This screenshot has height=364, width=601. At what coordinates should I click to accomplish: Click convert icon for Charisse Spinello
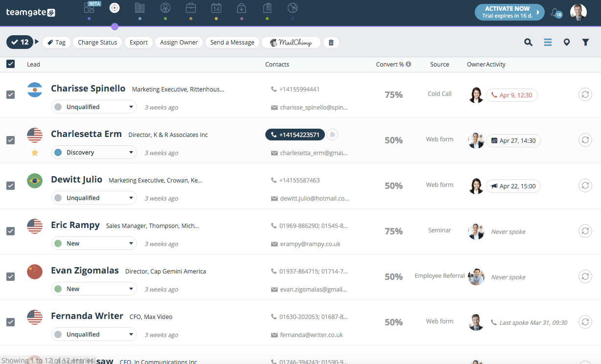(585, 94)
